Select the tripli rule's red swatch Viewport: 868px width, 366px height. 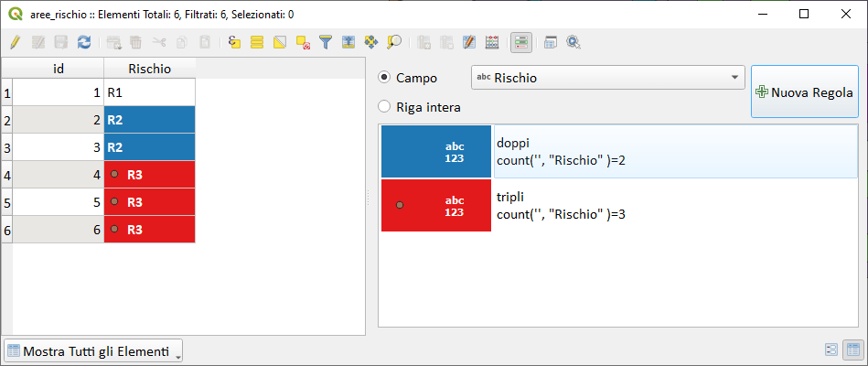(x=436, y=205)
